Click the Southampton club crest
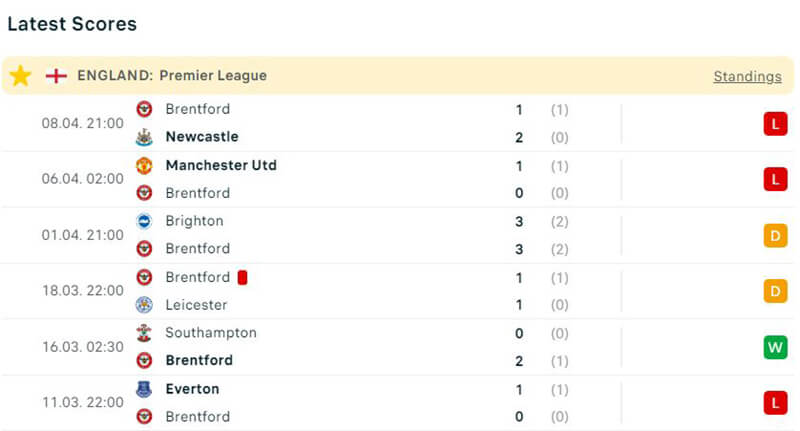 (144, 333)
